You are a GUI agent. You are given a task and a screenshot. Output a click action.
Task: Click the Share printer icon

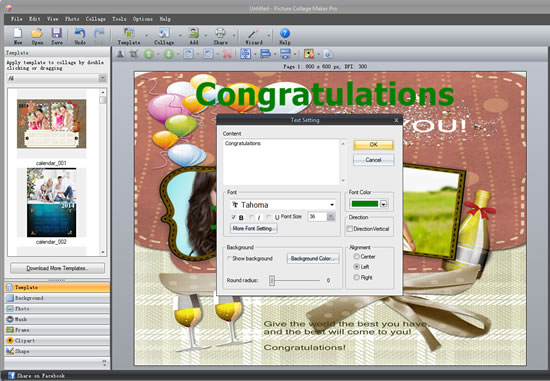pos(220,33)
